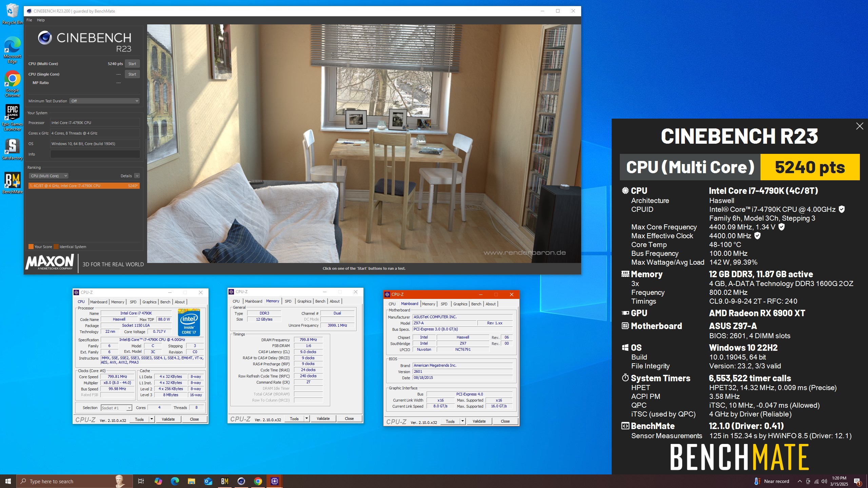Open the Satisfactory desktop icon
This screenshot has height=488, width=868.
pos(12,149)
